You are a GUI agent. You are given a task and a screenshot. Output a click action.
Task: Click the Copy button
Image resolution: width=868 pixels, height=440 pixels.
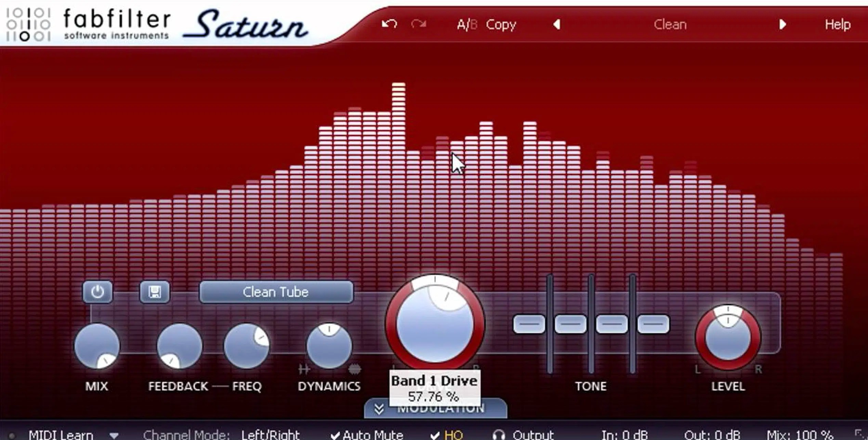click(x=501, y=25)
